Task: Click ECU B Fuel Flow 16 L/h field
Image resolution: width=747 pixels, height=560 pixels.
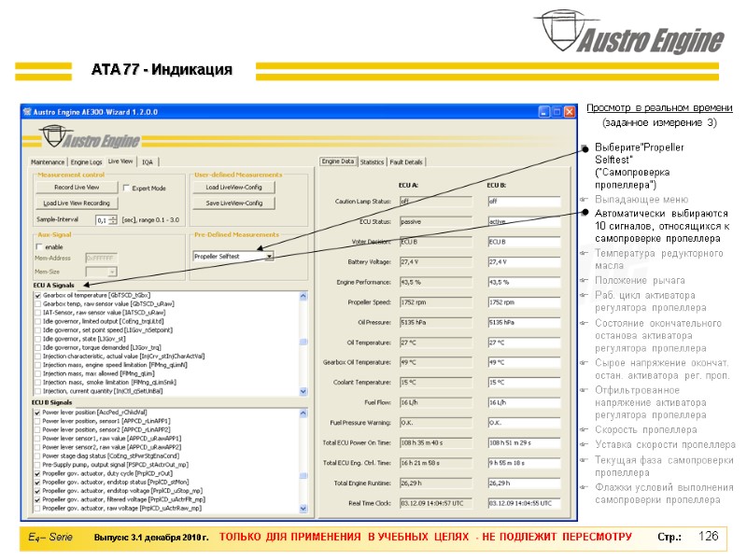Action: point(524,402)
